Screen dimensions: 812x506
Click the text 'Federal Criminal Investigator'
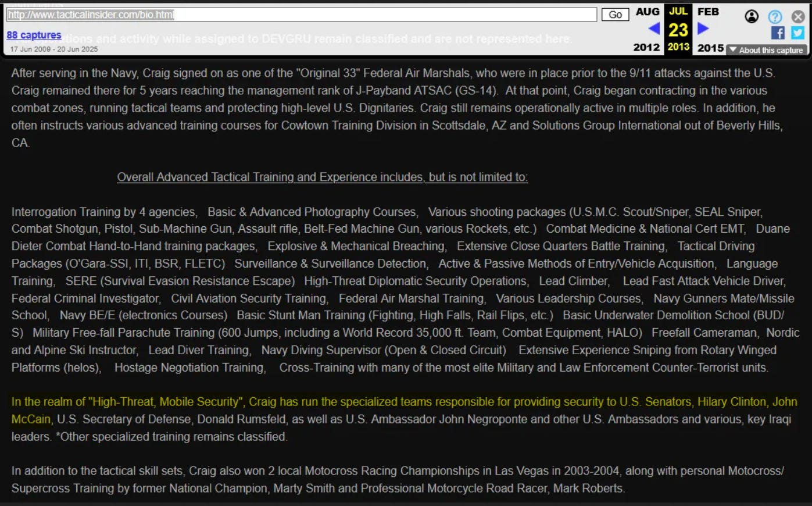click(85, 299)
